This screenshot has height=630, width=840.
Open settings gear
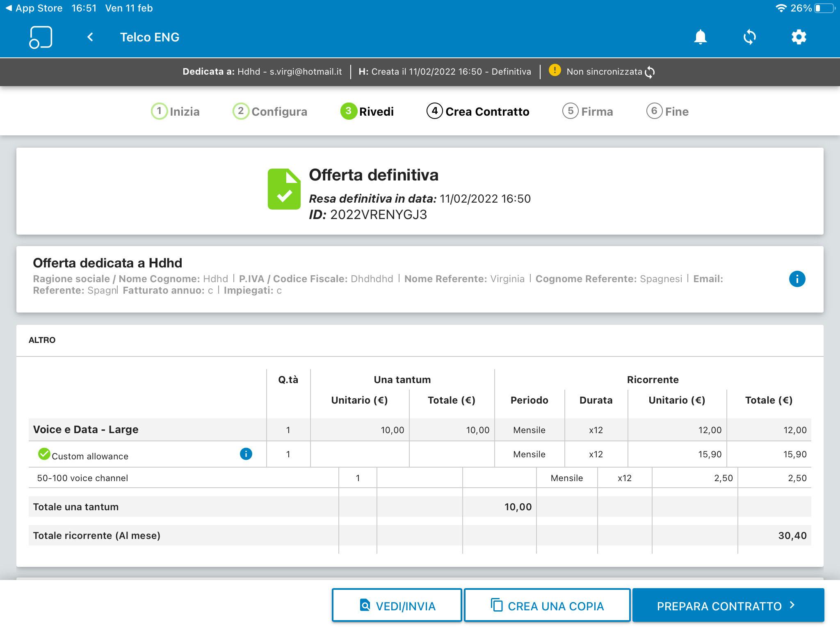[799, 37]
